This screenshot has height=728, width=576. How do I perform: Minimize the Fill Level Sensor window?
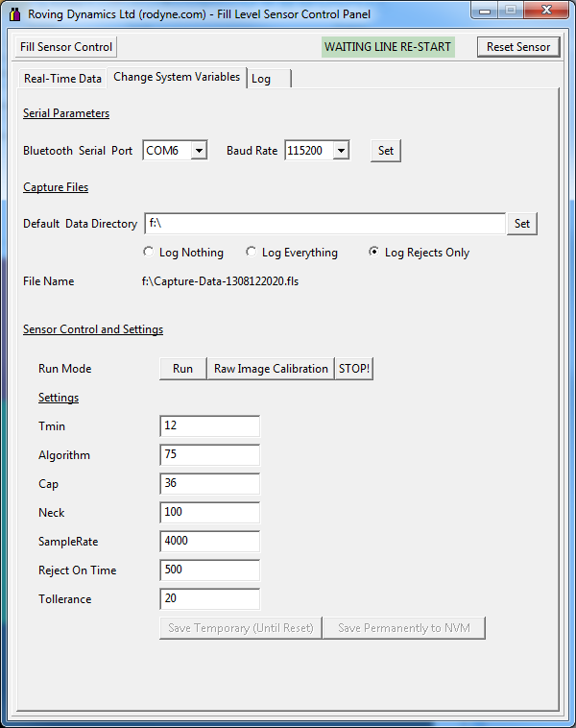(x=485, y=11)
